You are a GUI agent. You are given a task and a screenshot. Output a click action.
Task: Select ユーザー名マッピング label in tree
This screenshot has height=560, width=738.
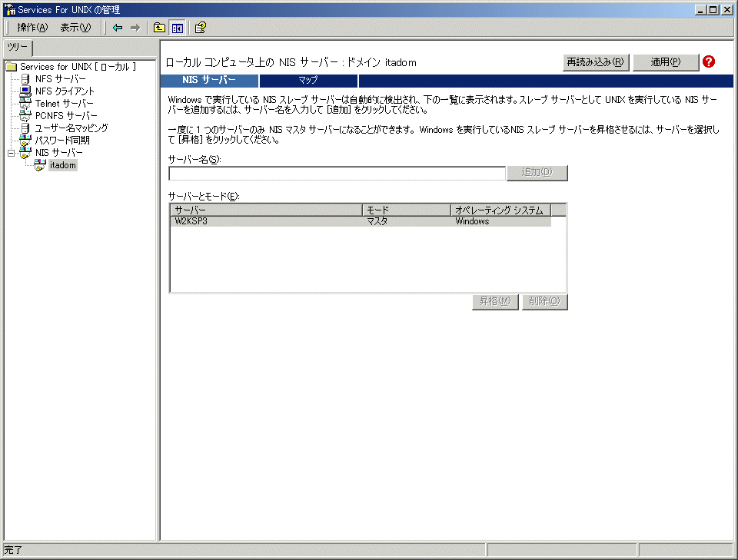coord(71,128)
